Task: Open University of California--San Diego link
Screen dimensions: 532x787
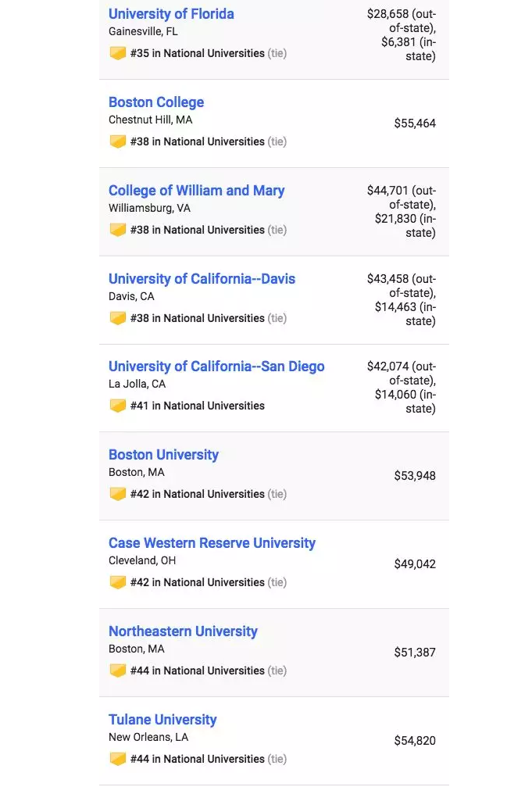Action: pos(216,367)
